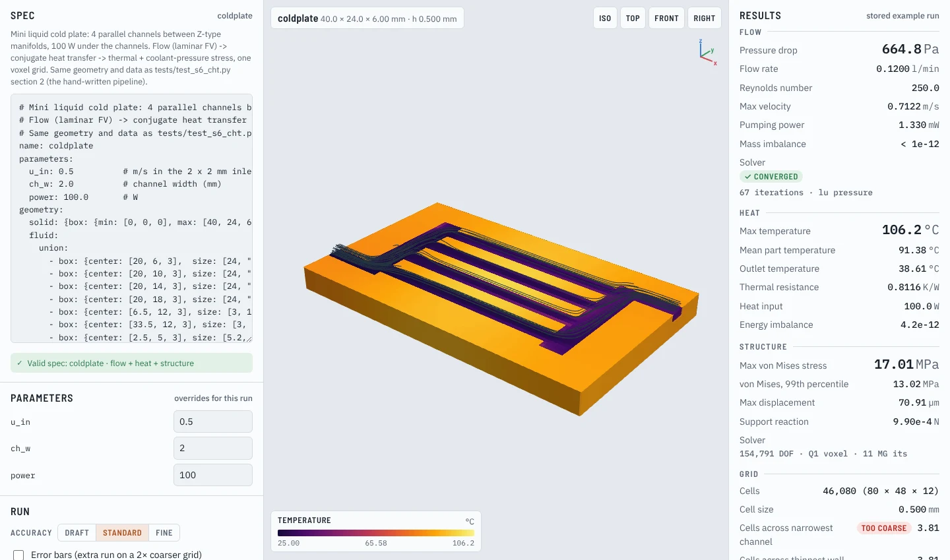Screen dimensions: 950x560
Task: Click the '154,791 DOF' solver details text
Action: tap(823, 454)
